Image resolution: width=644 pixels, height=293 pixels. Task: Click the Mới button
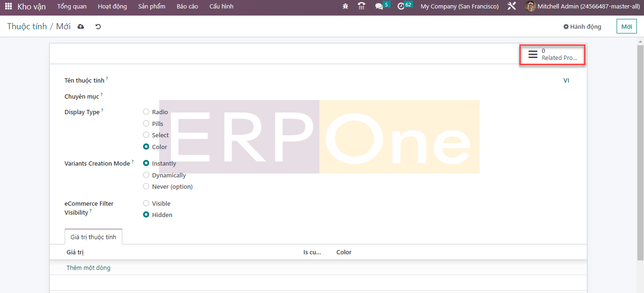coord(627,27)
